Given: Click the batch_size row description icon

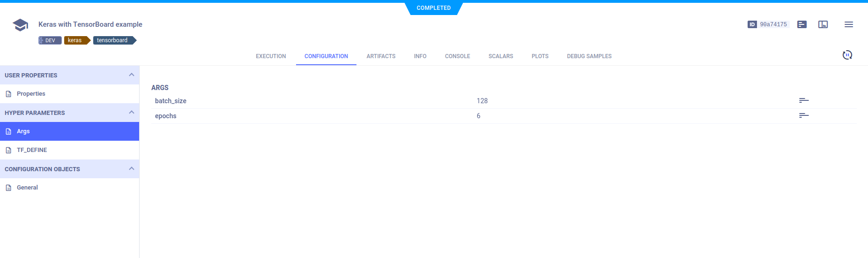Looking at the screenshot, I should [x=804, y=101].
